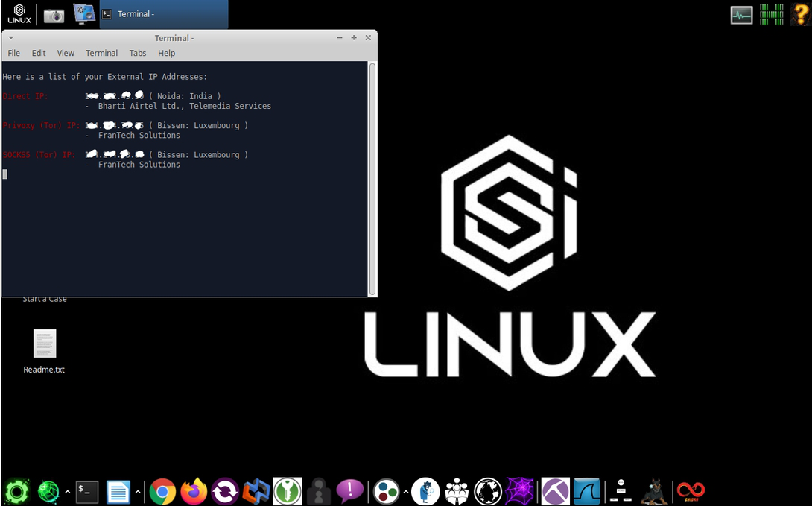Open the blue and orange VirtualBox-style cube icon
The height and width of the screenshot is (506, 812).
pos(256,492)
